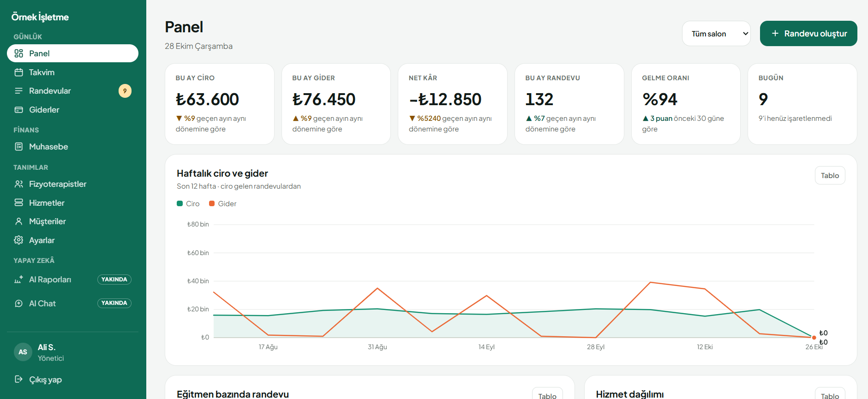The height and width of the screenshot is (399, 868).
Task: Click the Randevular list icon
Action: point(19,91)
